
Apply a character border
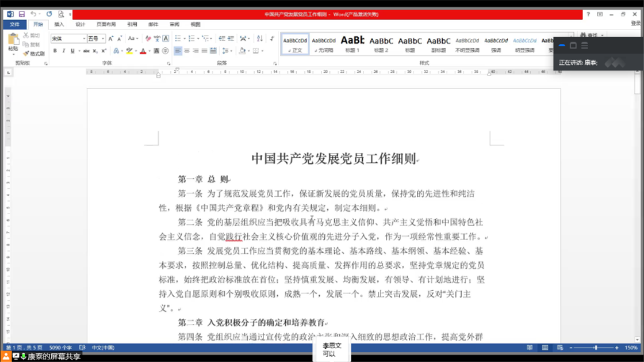coord(166,39)
